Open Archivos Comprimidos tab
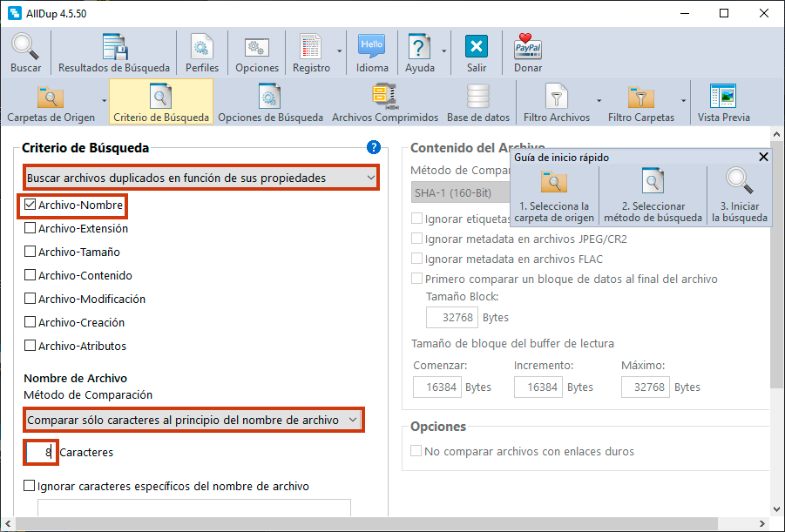Screen dimensions: 785x532 point(385,103)
